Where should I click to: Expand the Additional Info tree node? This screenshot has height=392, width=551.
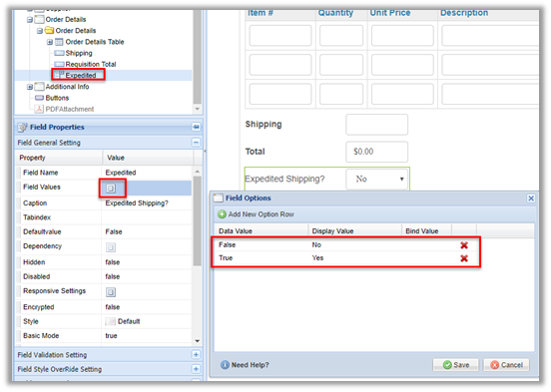(x=30, y=87)
